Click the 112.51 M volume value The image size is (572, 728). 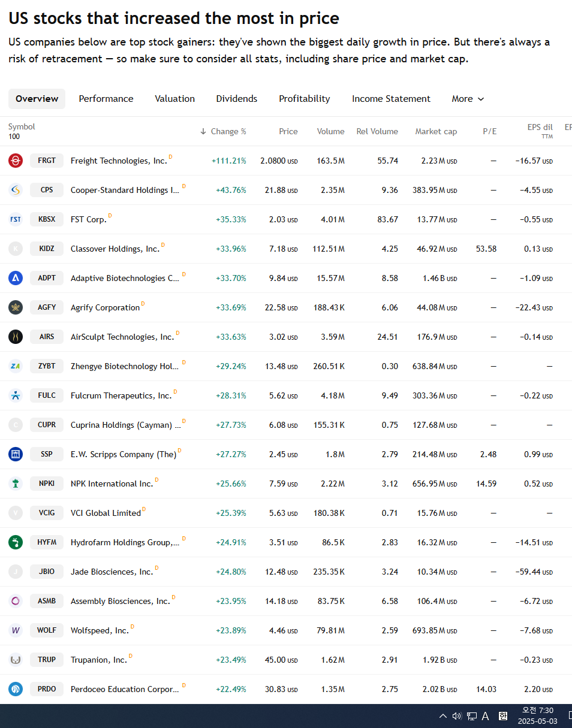point(329,249)
